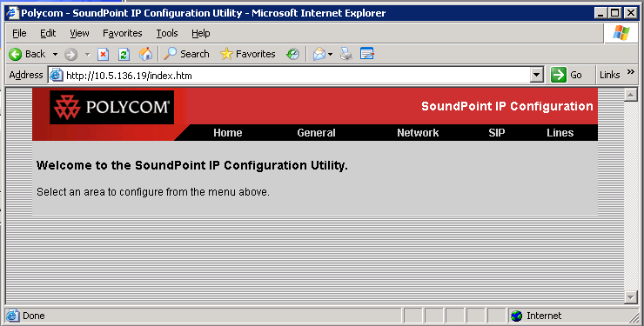Screen dimensions: 644x326
Task: Click the page icon in address bar
Action: 57,76
